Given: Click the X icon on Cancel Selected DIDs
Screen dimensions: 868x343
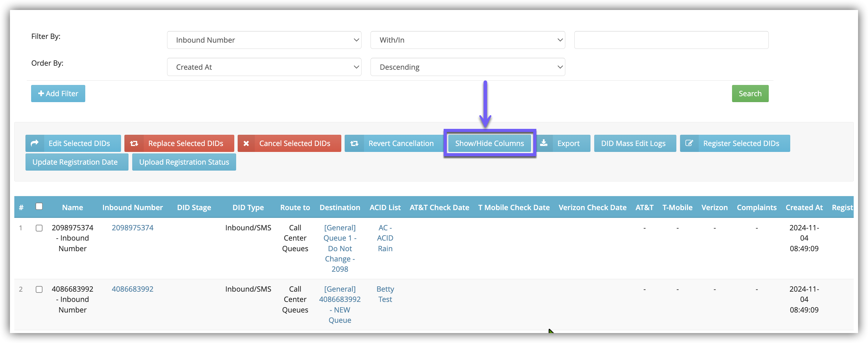Looking at the screenshot, I should (246, 143).
